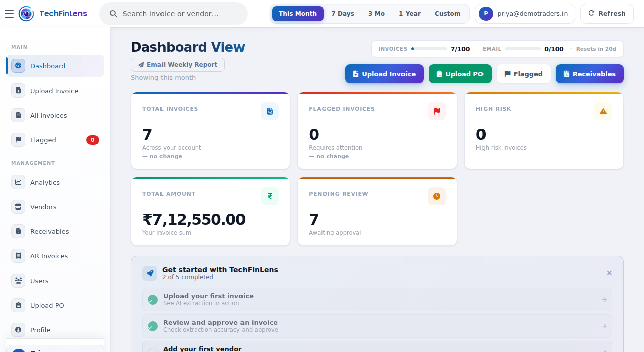The width and height of the screenshot is (644, 352).
Task: Click the red 0 badge next to Flagged
Action: tap(93, 140)
